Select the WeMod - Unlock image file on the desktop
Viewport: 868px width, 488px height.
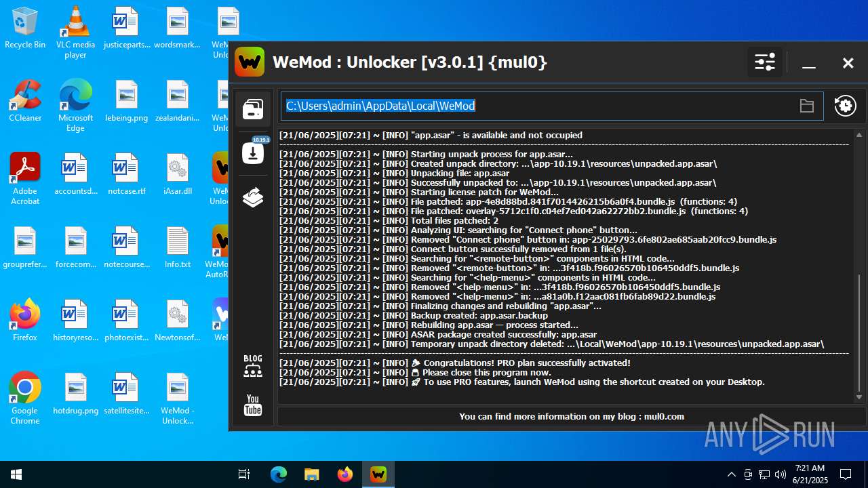177,399
